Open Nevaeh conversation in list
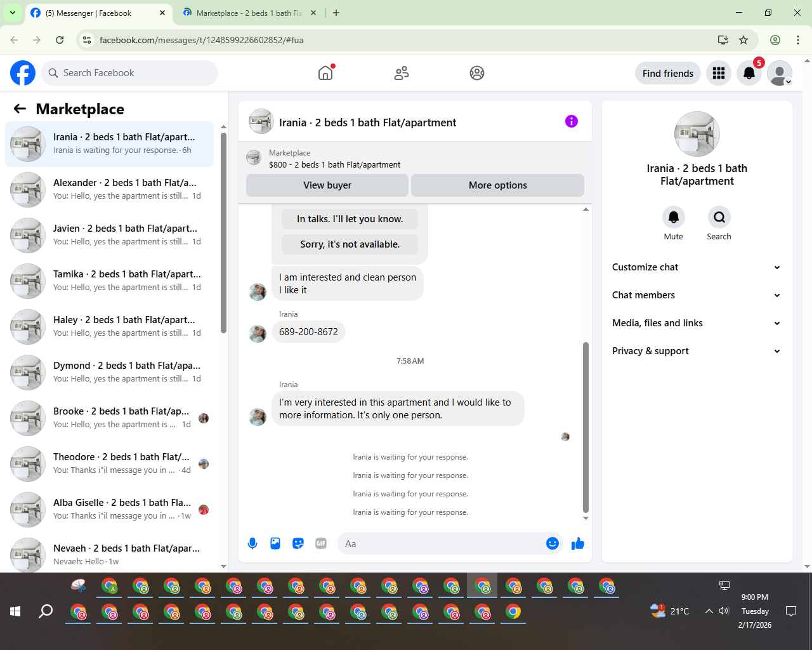This screenshot has width=812, height=650. pyautogui.click(x=110, y=553)
